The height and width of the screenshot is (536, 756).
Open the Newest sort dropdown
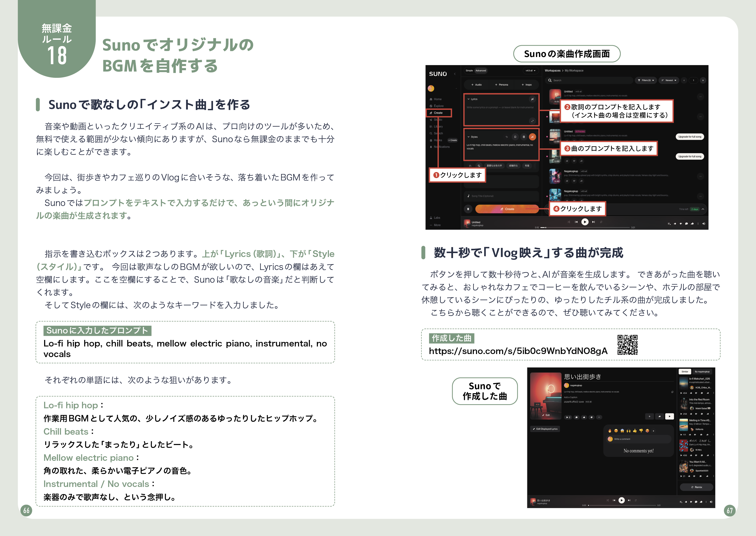pos(669,80)
